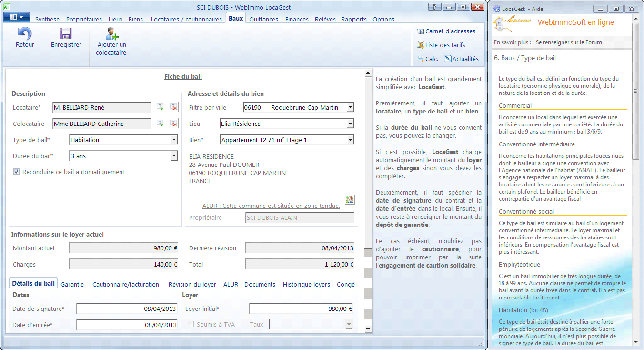Viewport: 644px width, 350px height.
Task: Save the lease with Enregistrer icon
Action: [66, 34]
